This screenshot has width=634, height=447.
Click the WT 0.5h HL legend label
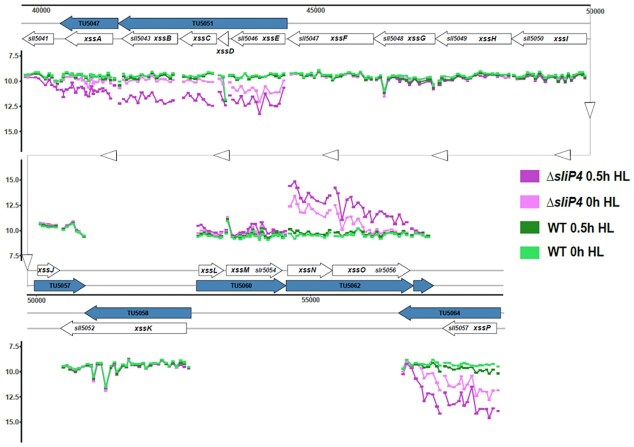[581, 227]
